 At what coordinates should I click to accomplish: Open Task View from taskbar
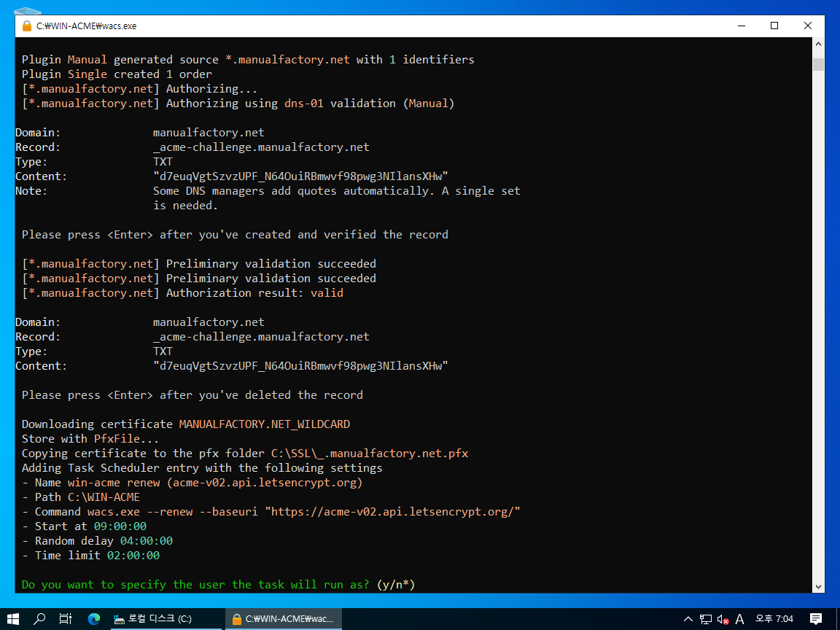click(x=66, y=619)
